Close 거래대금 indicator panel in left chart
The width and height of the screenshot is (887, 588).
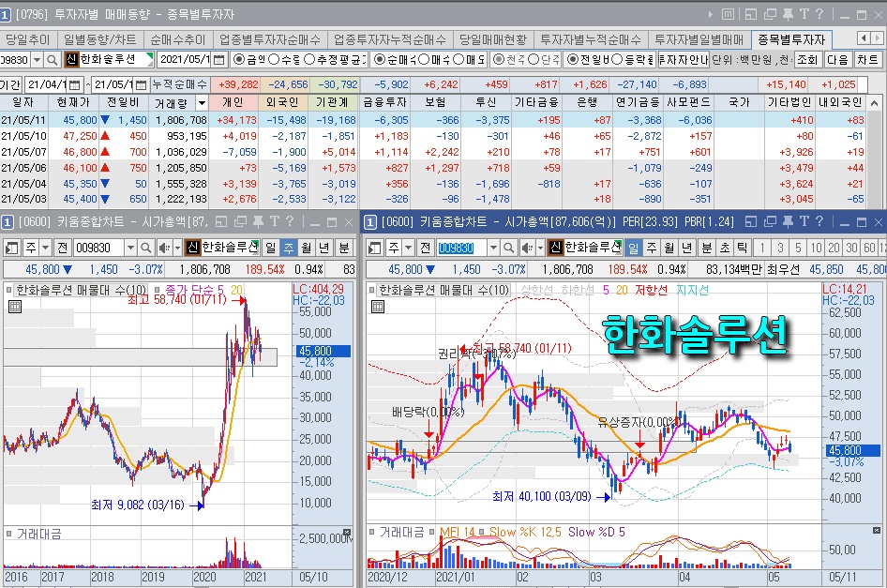[347, 532]
